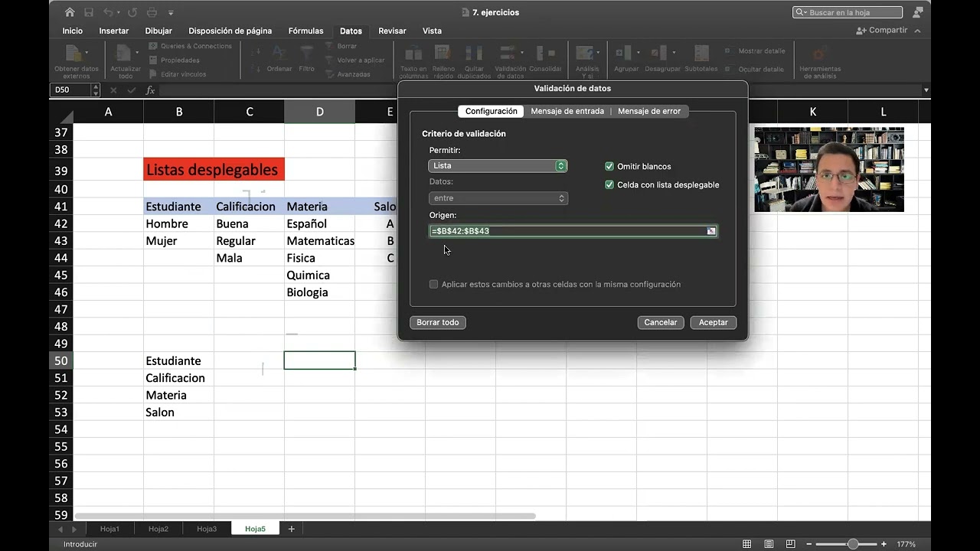
Task: Click Editar vínculos in the ribbon
Action: (x=177, y=74)
